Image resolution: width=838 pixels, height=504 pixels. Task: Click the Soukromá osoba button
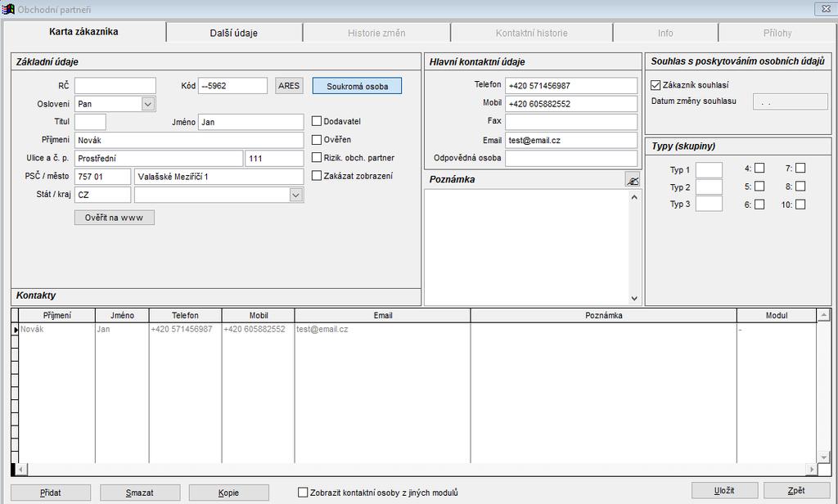coord(357,86)
